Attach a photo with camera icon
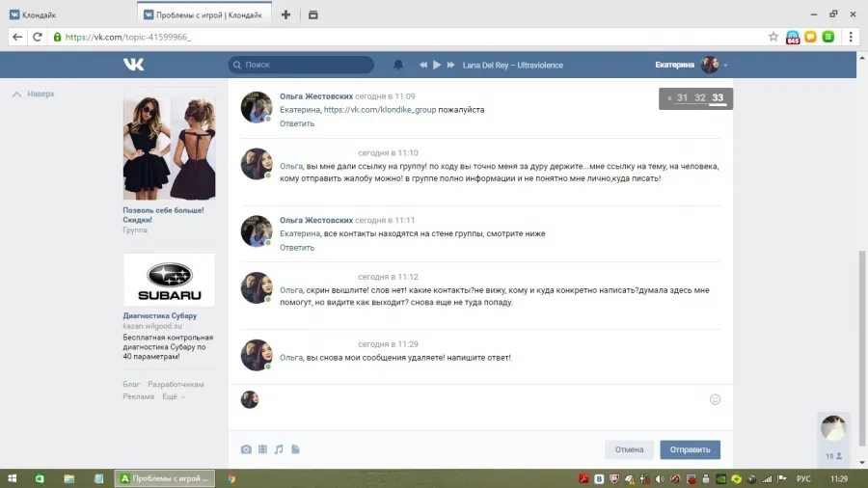 (246, 449)
